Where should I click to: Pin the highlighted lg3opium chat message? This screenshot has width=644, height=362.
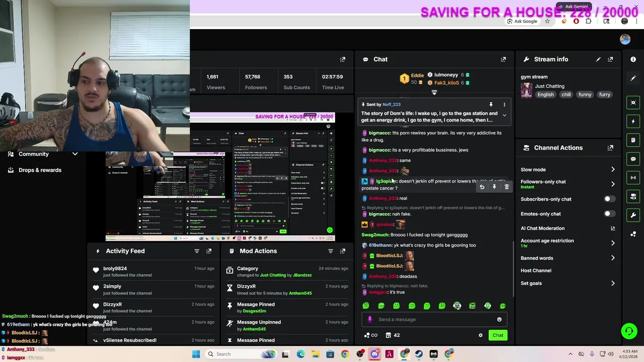tap(494, 187)
